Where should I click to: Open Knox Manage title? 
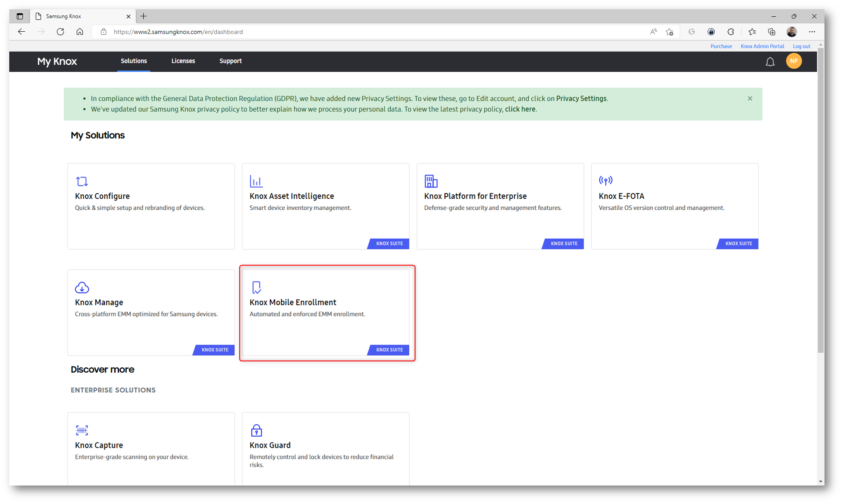tap(99, 302)
